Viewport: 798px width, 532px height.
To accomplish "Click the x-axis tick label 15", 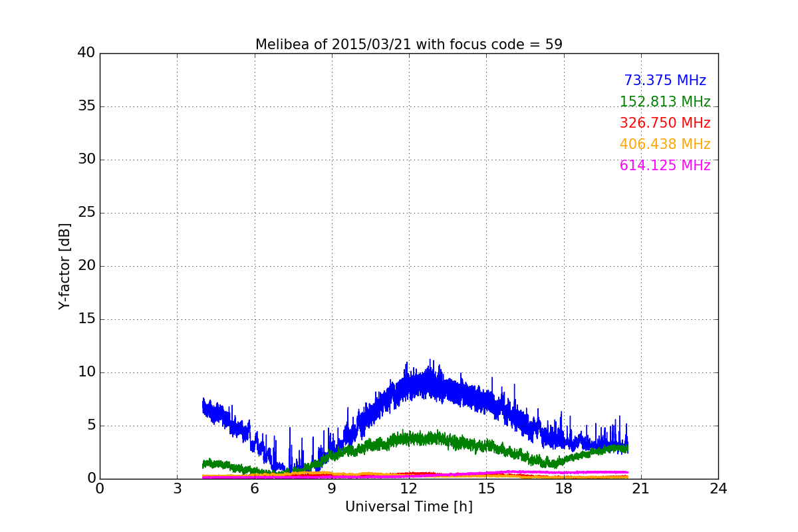I will point(486,489).
